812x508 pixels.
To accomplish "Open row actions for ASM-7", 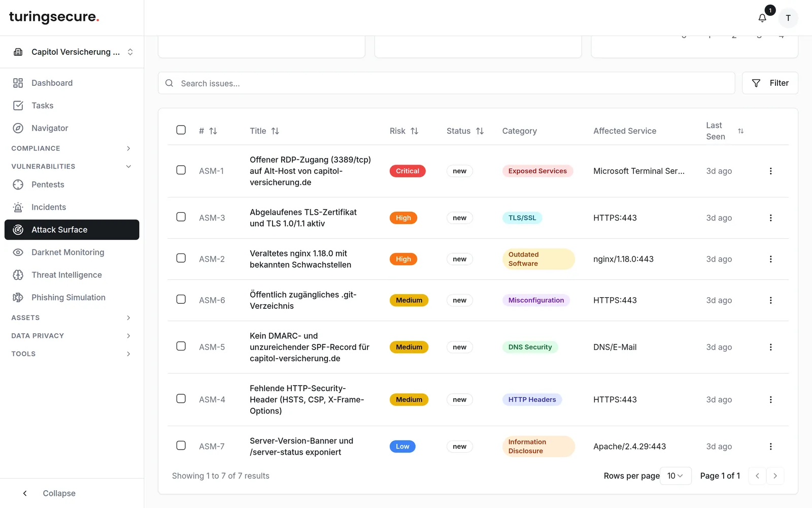I will [x=770, y=447].
